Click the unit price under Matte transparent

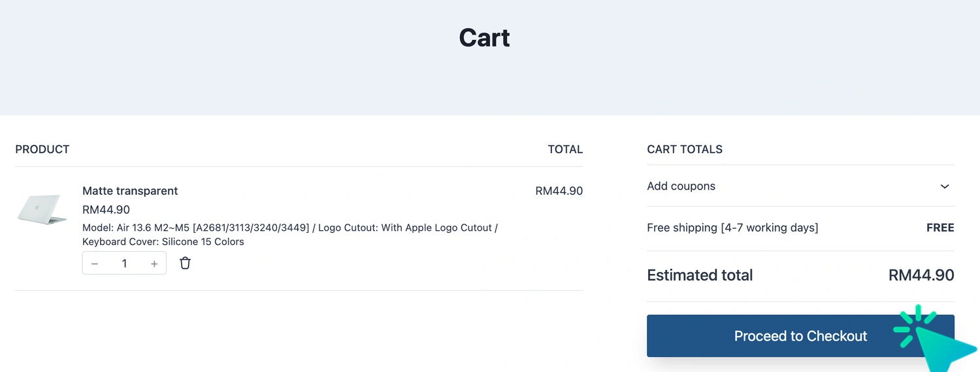(x=106, y=210)
